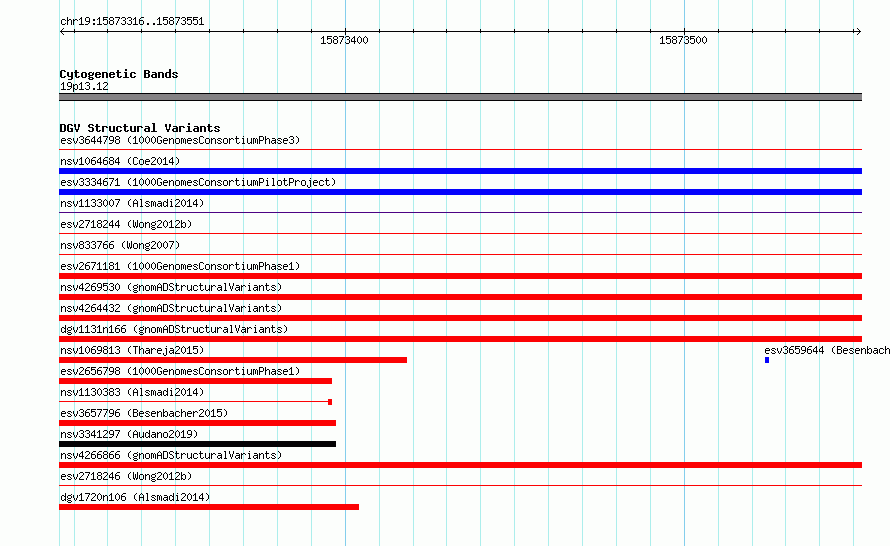The image size is (890, 546).
Task: Click the thin red line of esv2718244
Action: (460, 234)
